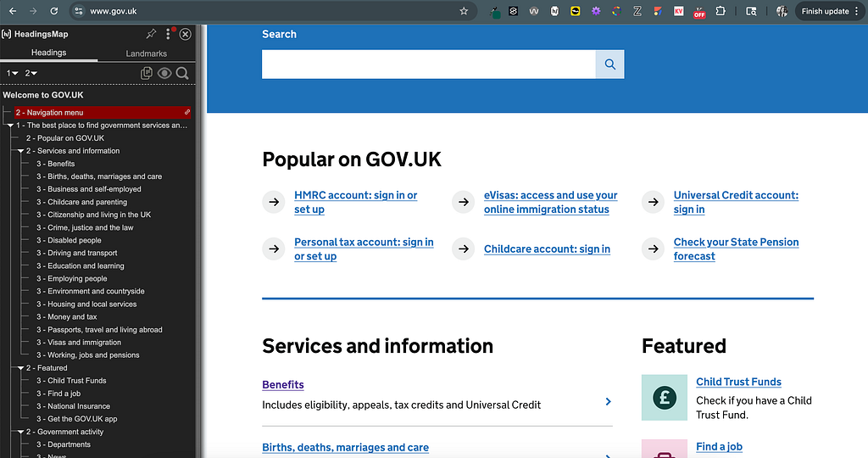Switch to the Landmarks tab
Screen dimensions: 868x458
[146, 53]
